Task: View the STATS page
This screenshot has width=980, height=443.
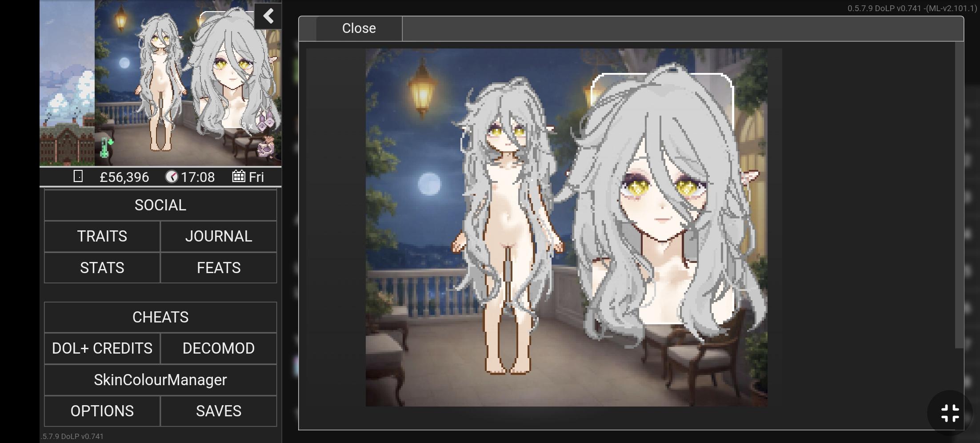Action: tap(102, 268)
